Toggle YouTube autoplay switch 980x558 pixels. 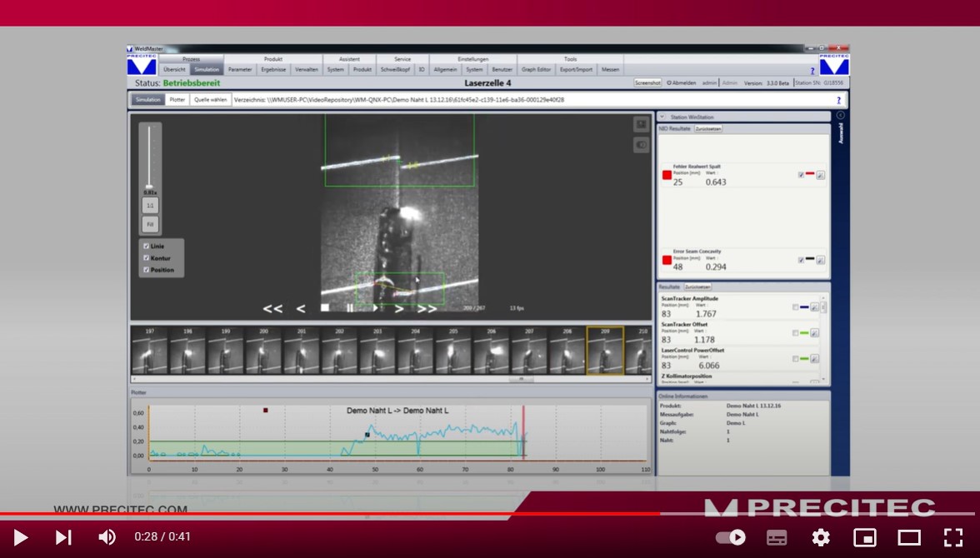click(731, 537)
